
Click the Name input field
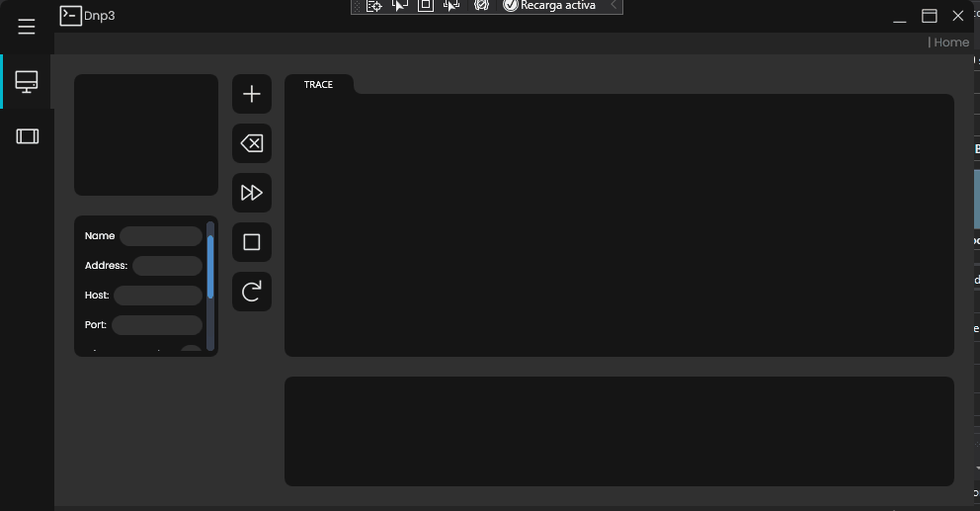pos(161,236)
